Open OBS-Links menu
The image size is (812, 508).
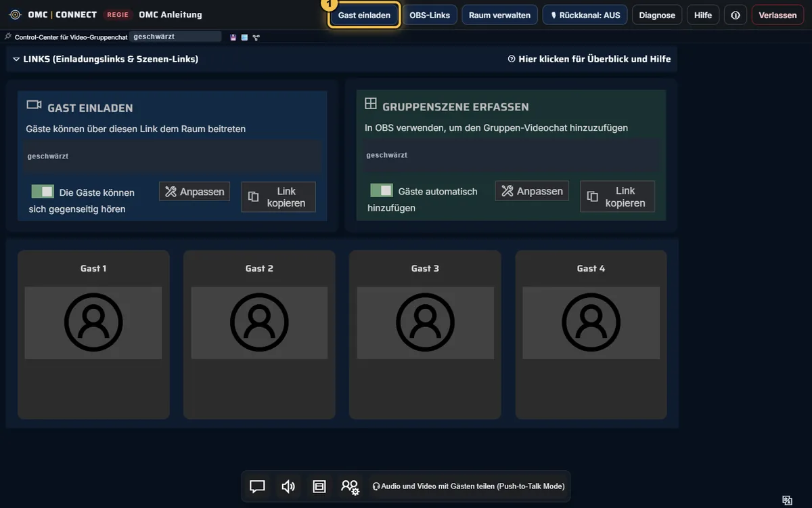[430, 15]
